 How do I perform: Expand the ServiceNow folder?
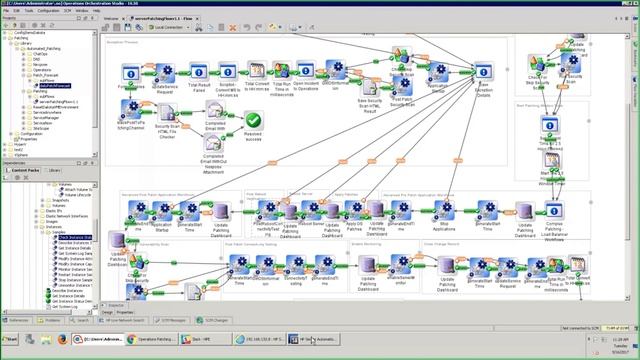23,123
